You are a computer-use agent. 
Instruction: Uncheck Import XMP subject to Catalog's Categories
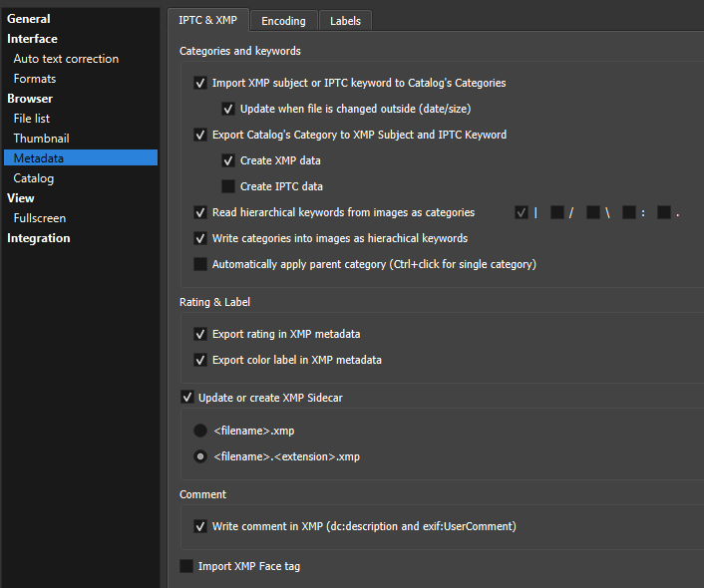pyautogui.click(x=200, y=84)
